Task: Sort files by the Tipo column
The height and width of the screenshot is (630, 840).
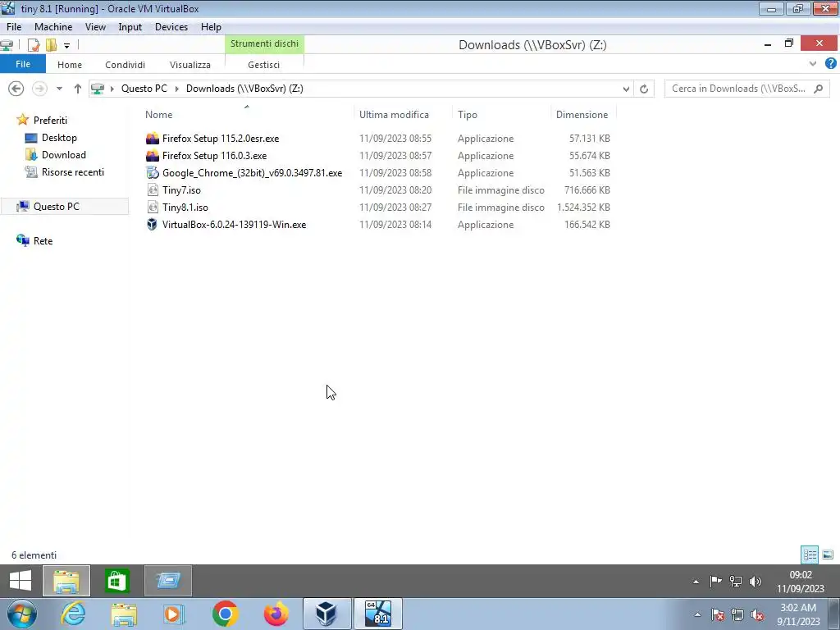Action: coord(467,115)
